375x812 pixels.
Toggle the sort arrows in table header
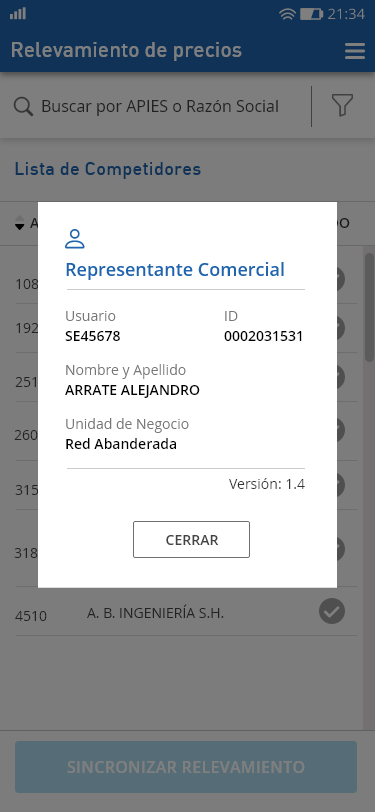pos(20,223)
